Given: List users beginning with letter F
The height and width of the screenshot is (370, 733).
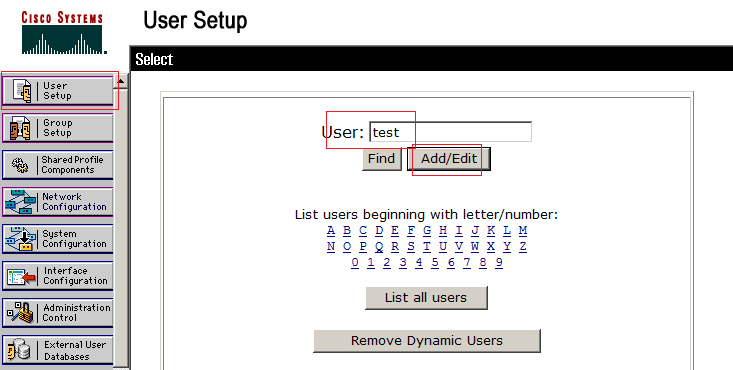Looking at the screenshot, I should click(411, 231).
